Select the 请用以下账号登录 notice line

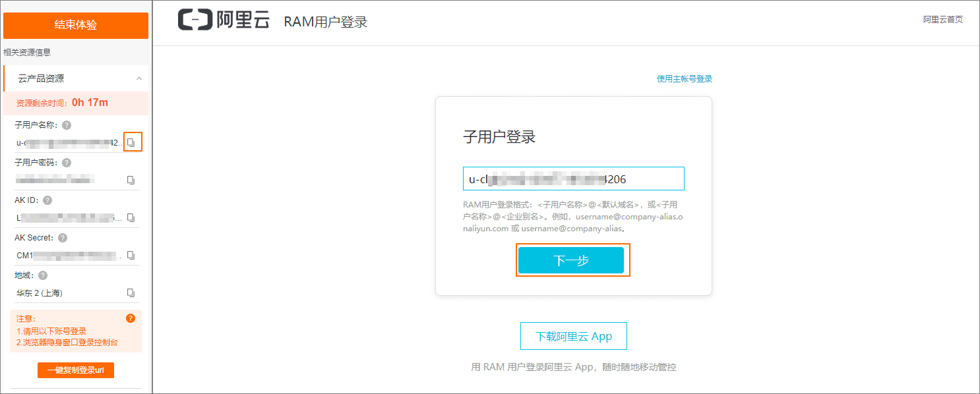pyautogui.click(x=51, y=331)
